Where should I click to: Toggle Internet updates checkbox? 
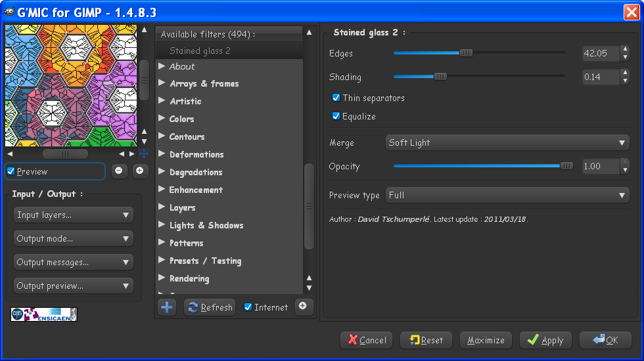click(248, 307)
